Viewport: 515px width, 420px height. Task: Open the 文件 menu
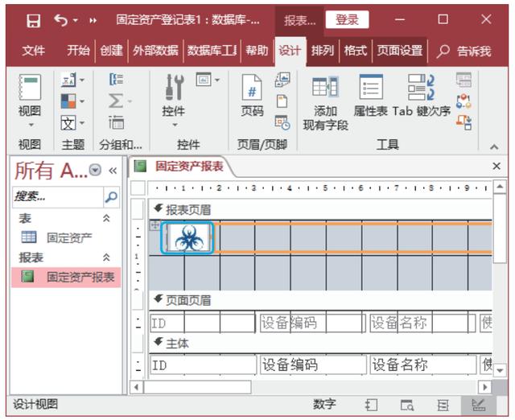[33, 51]
